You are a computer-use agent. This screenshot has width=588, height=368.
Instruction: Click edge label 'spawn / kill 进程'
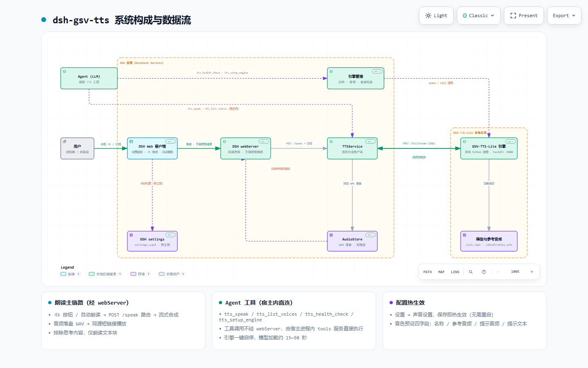point(441,83)
